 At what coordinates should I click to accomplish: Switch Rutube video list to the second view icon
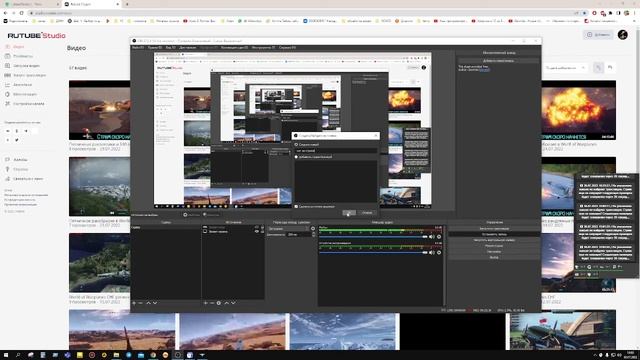(610, 68)
